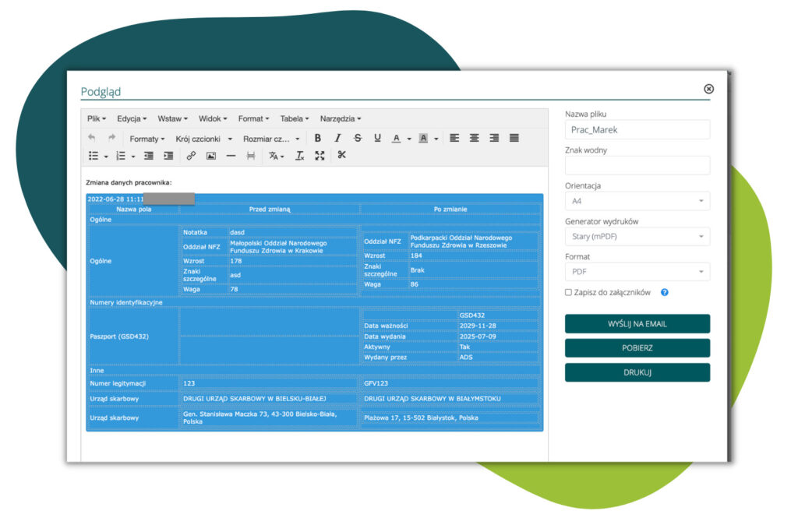Click the strikethrough icon

pyautogui.click(x=358, y=138)
